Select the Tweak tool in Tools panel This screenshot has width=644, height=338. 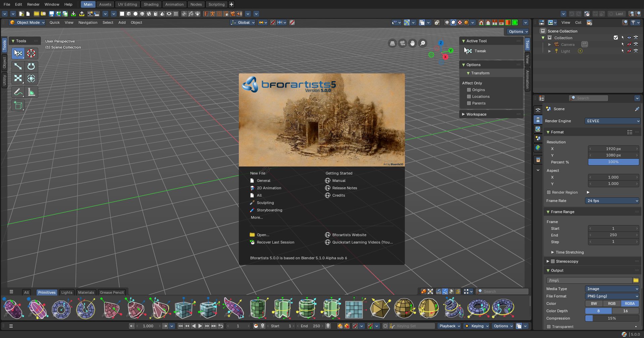tap(18, 53)
